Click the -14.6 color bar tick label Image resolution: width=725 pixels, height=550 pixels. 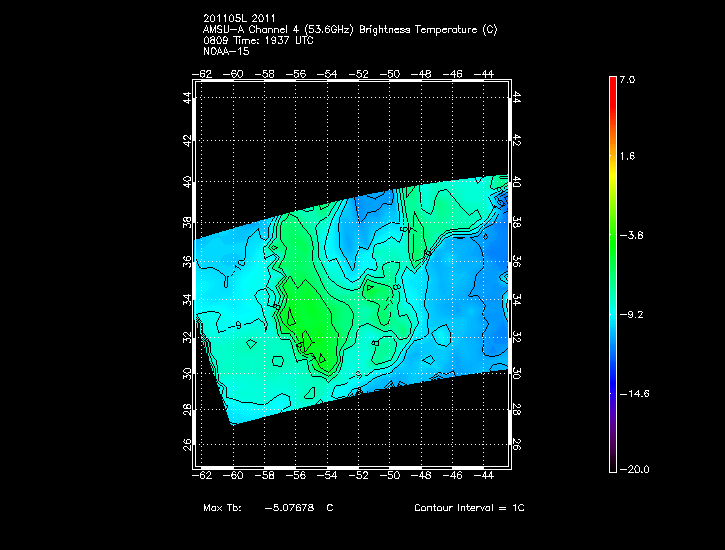pos(634,394)
